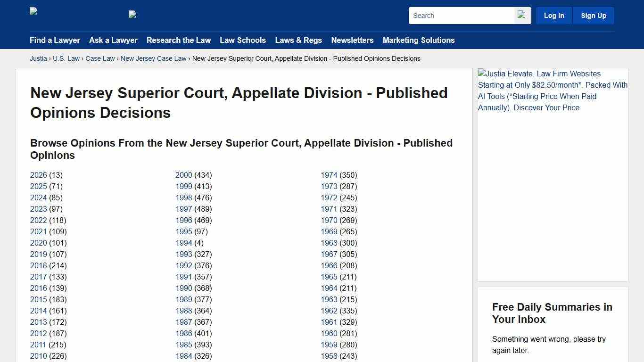Screen dimensions: 644x362
Task: Click the search magnifier icon
Action: [x=522, y=15]
